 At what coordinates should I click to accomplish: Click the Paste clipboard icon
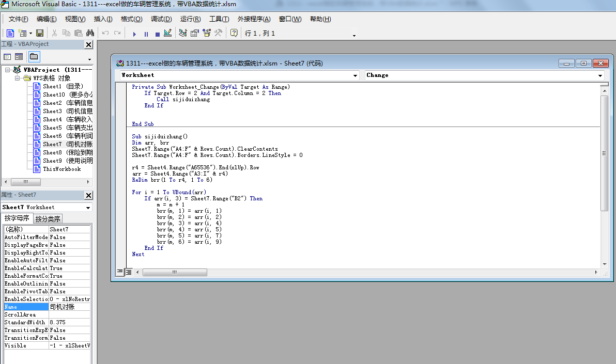tap(78, 34)
